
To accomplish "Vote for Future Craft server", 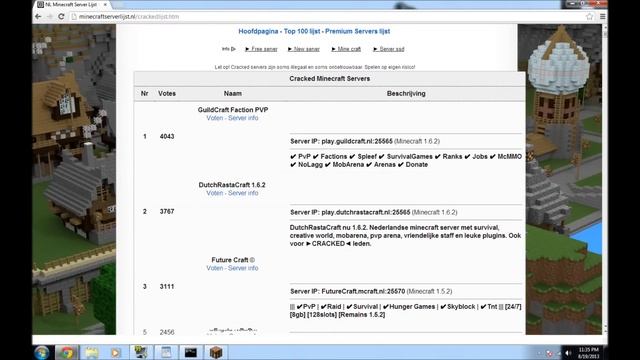I will [x=215, y=268].
